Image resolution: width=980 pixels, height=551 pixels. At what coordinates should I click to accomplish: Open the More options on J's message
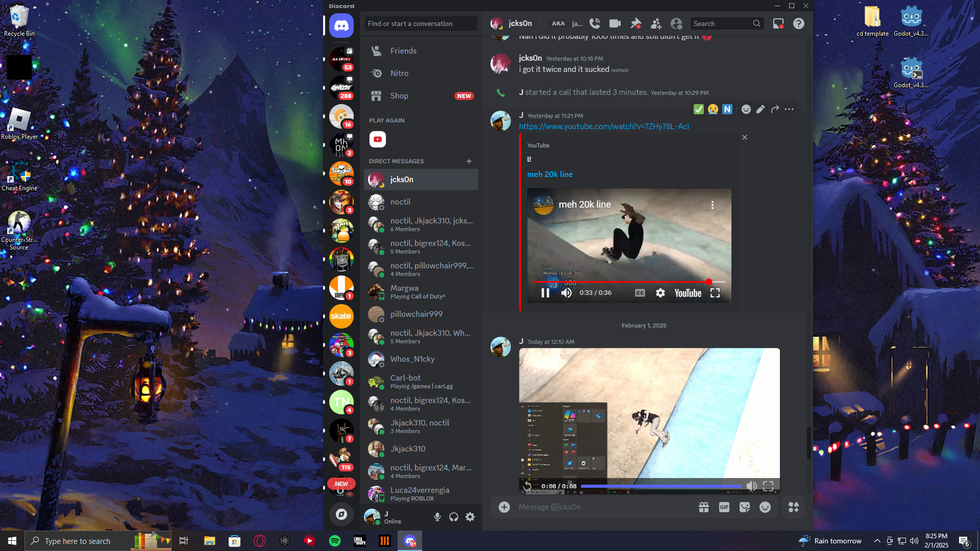click(789, 109)
